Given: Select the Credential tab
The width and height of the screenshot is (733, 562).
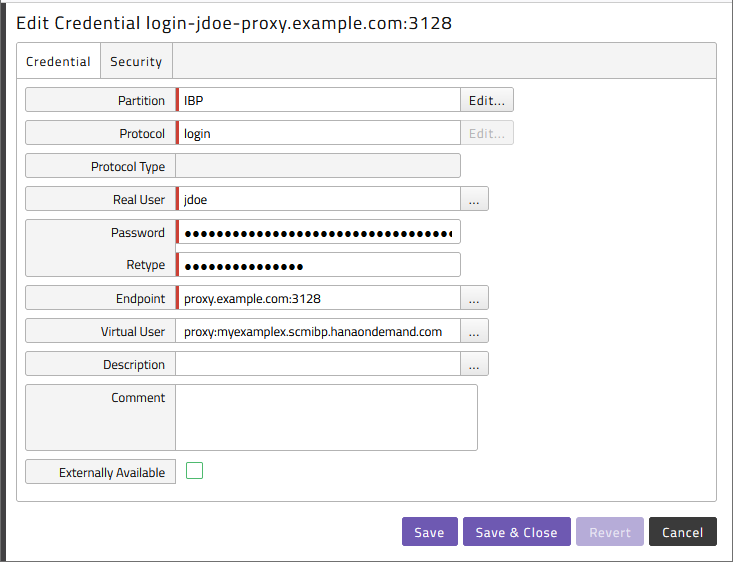Looking at the screenshot, I should tap(58, 61).
